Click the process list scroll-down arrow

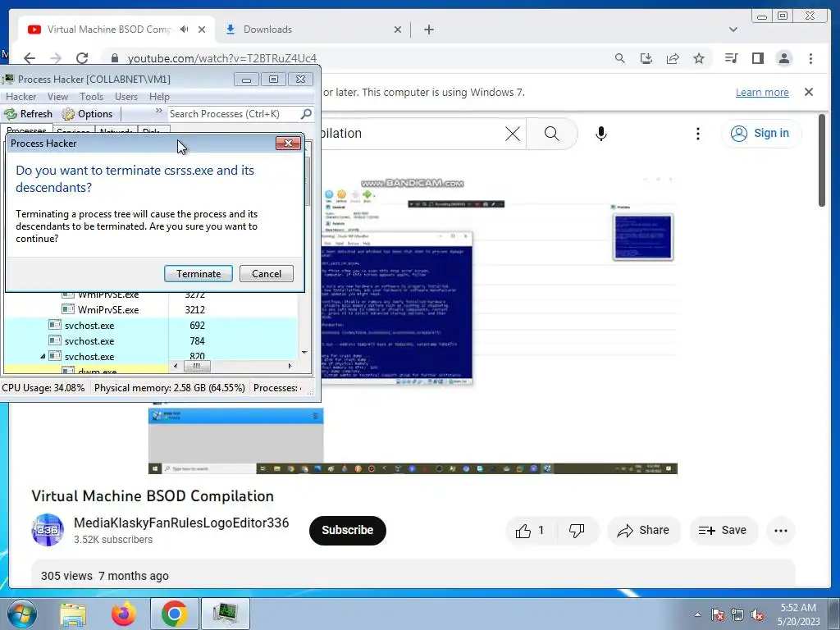click(x=304, y=353)
